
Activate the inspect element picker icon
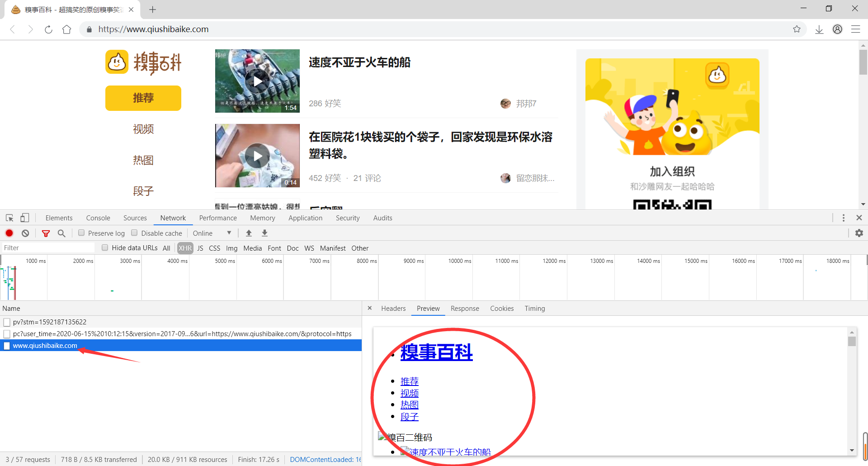coord(9,218)
